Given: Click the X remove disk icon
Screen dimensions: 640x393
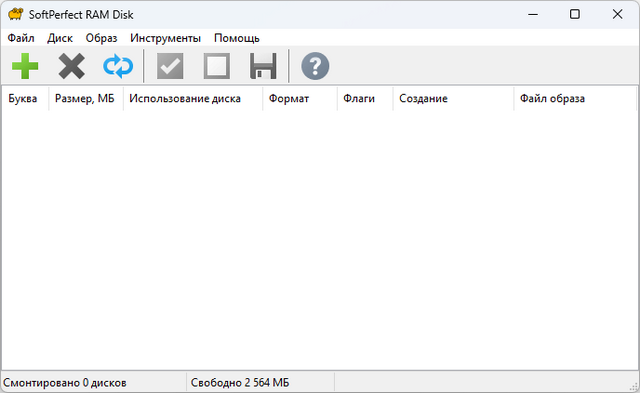Looking at the screenshot, I should 71,66.
